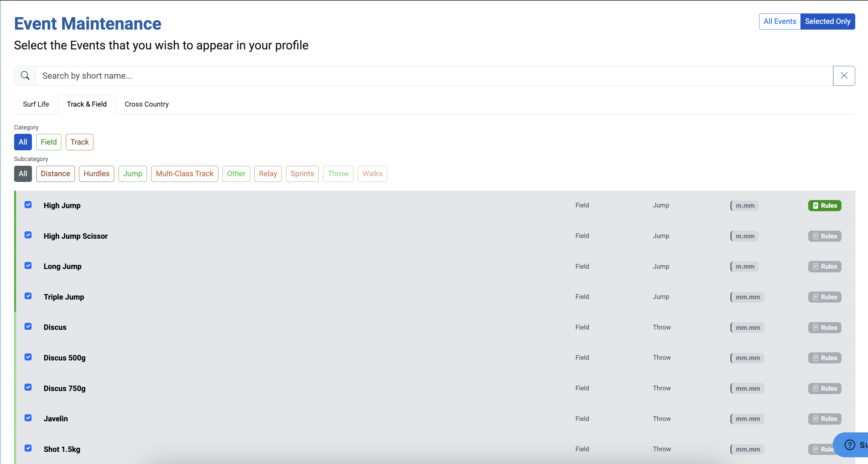
Task: Uncheck the Discus 500g checkbox
Action: point(28,357)
